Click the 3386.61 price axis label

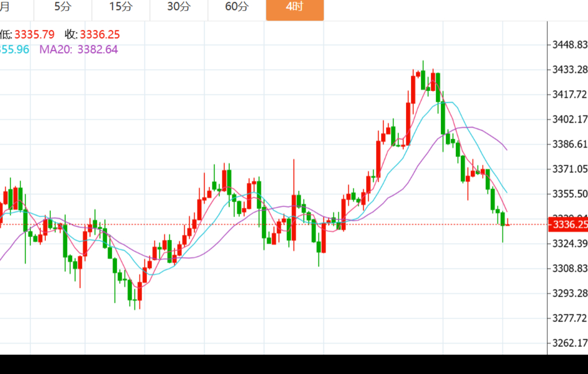pos(570,144)
